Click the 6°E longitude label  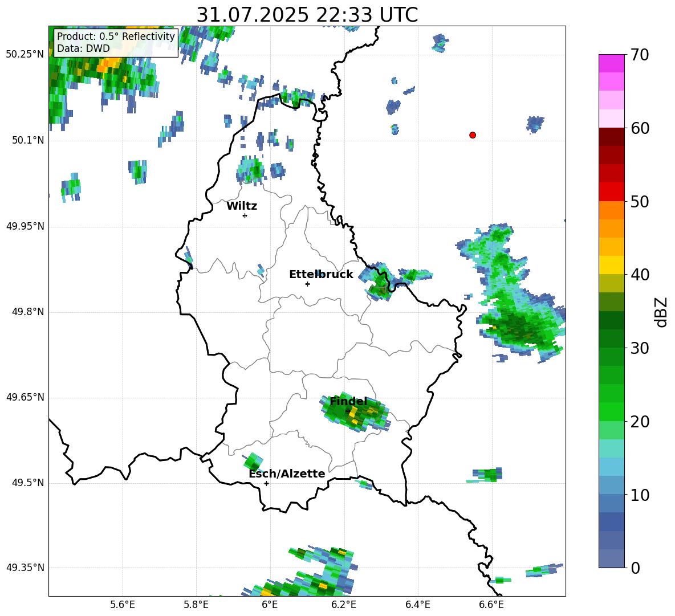click(270, 605)
